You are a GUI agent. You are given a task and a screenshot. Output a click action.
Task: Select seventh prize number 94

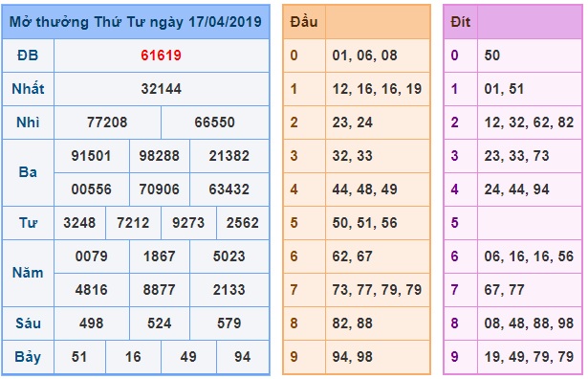243,356
